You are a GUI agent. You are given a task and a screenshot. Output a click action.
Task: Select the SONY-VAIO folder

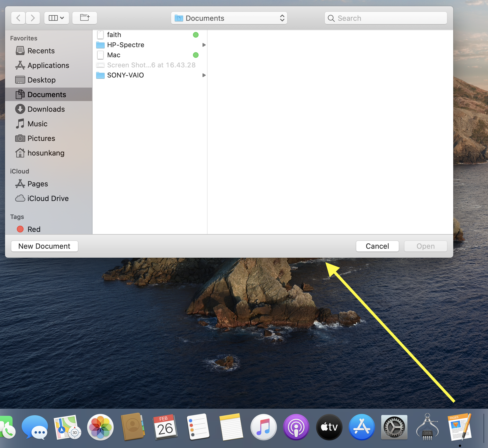tap(150, 75)
